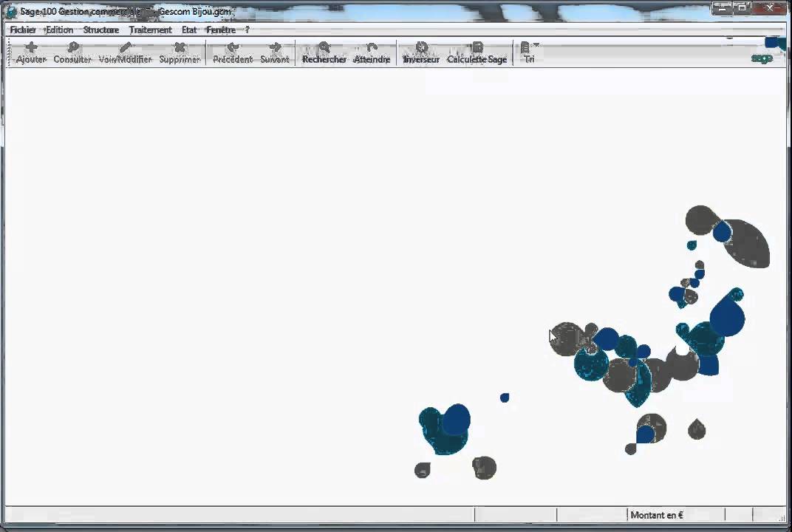Open the Structure menu
The height and width of the screenshot is (532, 792).
click(x=101, y=30)
